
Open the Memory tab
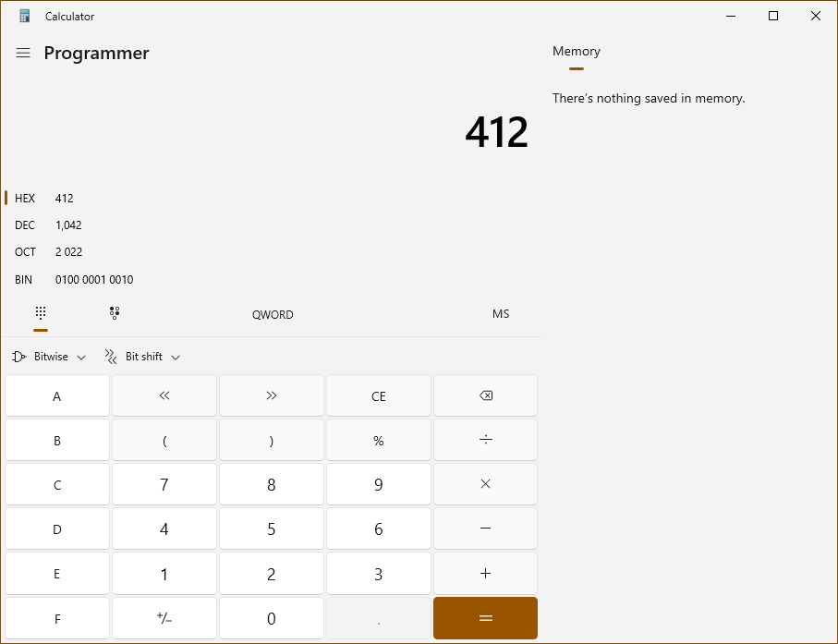[x=577, y=52]
